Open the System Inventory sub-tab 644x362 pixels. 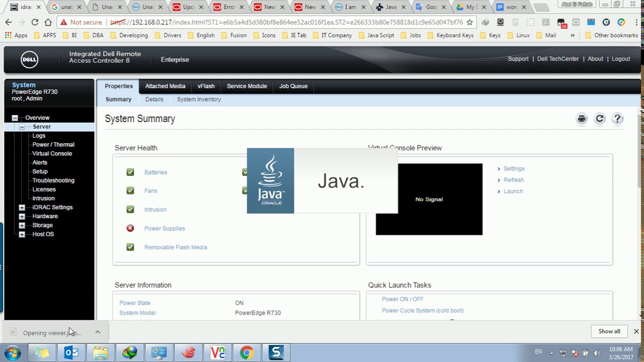[x=199, y=100]
